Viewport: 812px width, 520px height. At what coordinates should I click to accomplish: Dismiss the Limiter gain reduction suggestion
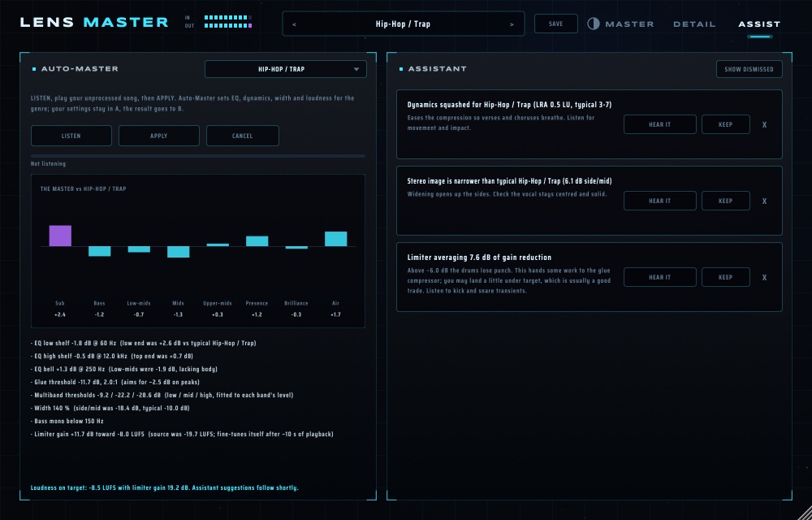tap(764, 278)
